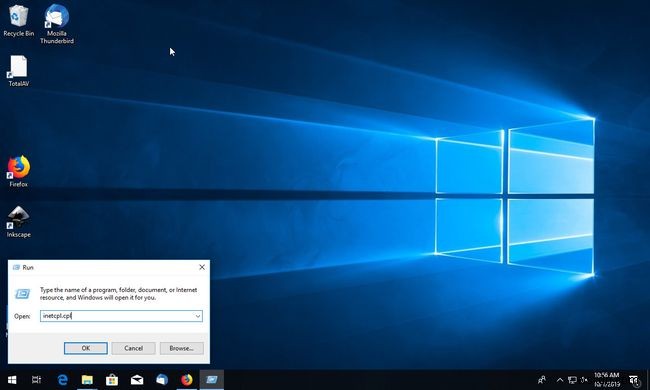Image resolution: width=650 pixels, height=390 pixels.
Task: Open the People icon in system tray
Action: click(542, 380)
